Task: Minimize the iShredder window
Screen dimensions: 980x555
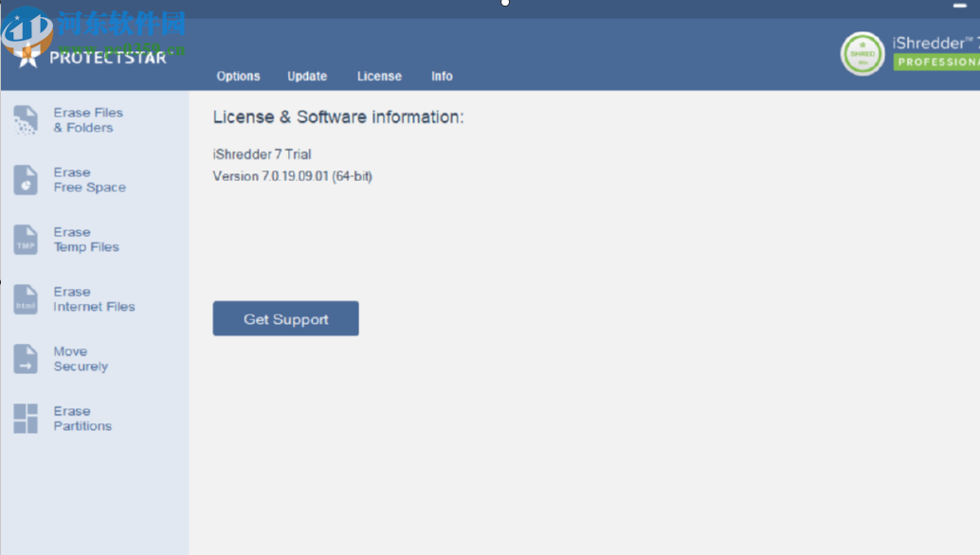Action: 960,5
